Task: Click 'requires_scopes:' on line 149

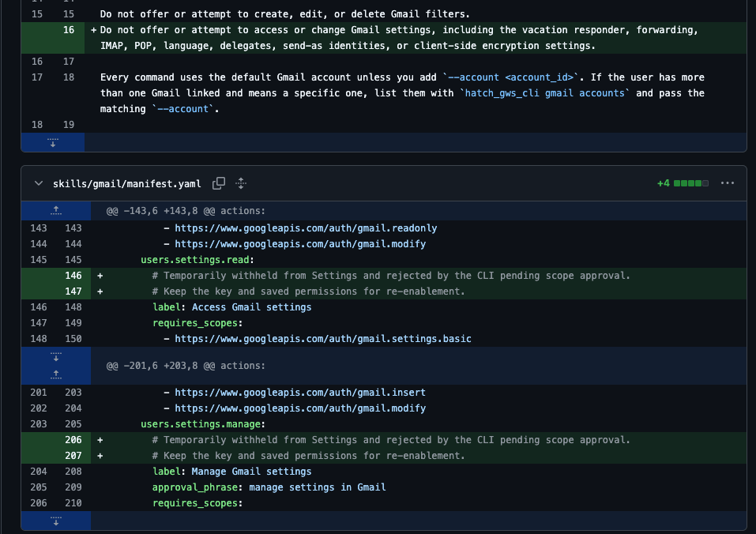Action: pyautogui.click(x=197, y=323)
